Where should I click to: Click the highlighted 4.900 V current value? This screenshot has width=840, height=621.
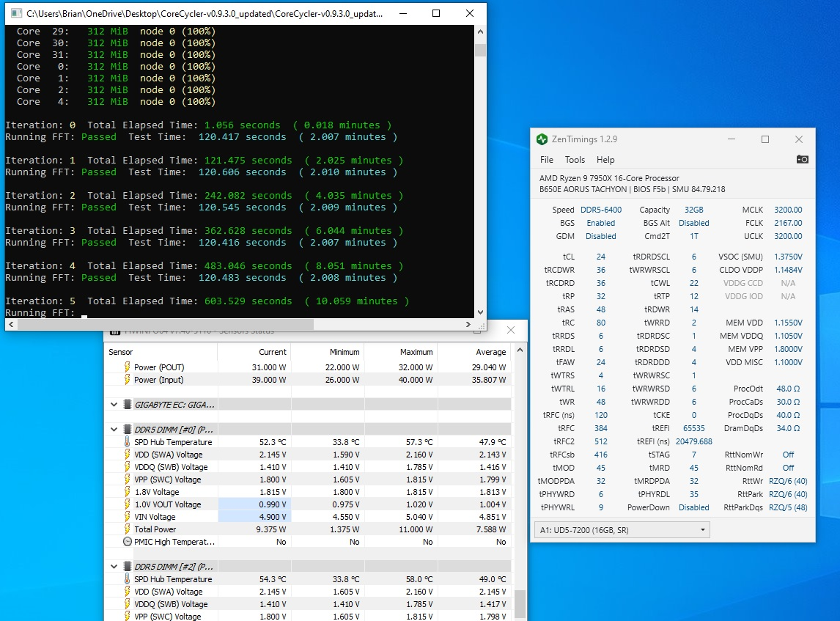[254, 516]
